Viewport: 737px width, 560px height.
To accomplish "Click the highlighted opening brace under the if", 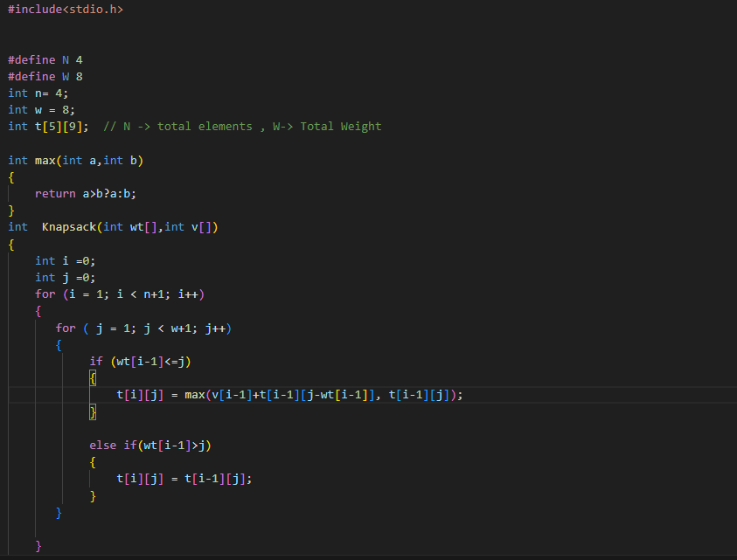I will click(x=93, y=378).
